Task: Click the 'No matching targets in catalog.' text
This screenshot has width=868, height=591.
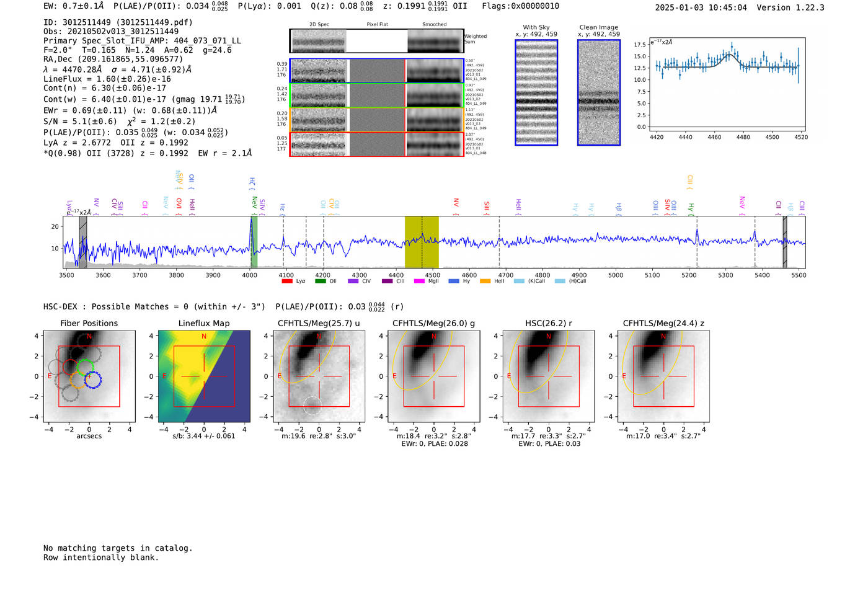Action: pos(118,548)
